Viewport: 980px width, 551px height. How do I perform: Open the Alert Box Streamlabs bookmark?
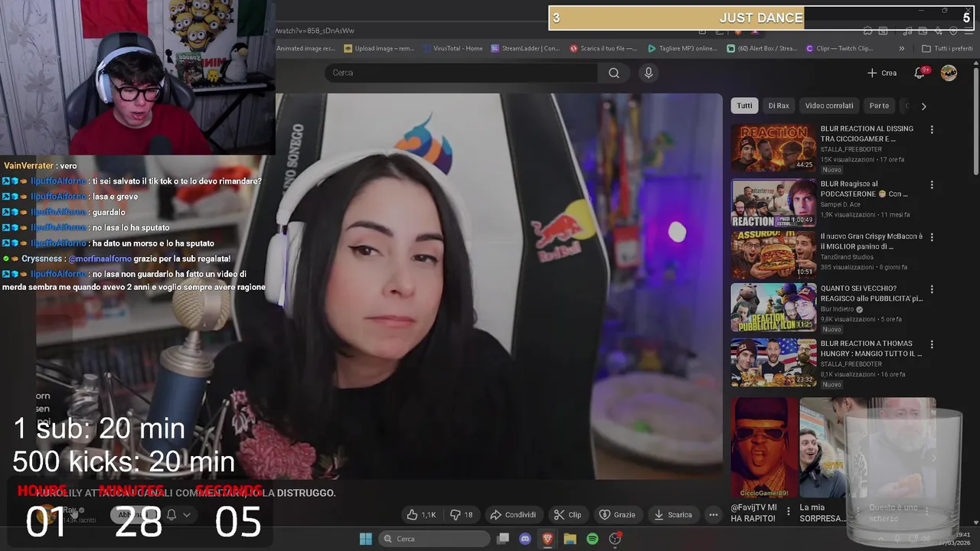[762, 48]
